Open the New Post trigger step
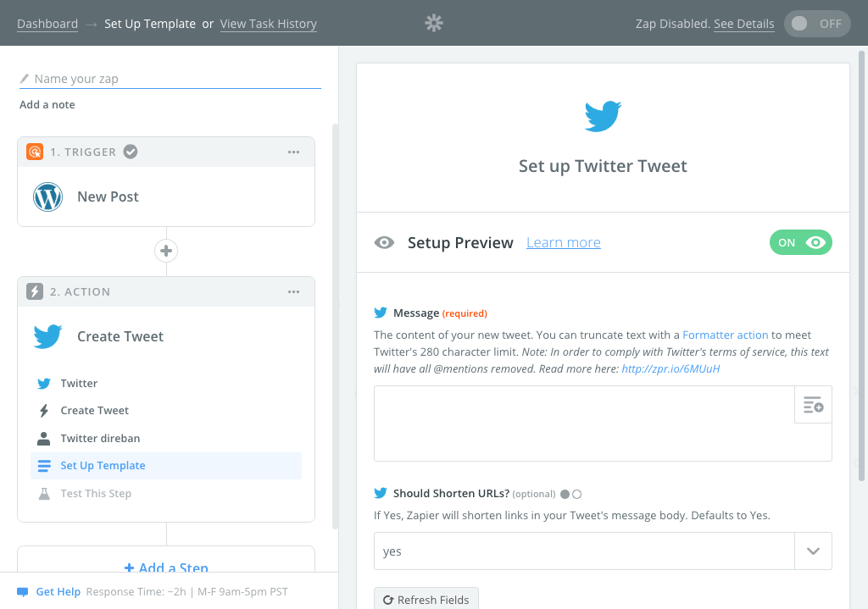The height and width of the screenshot is (609, 868). [166, 197]
